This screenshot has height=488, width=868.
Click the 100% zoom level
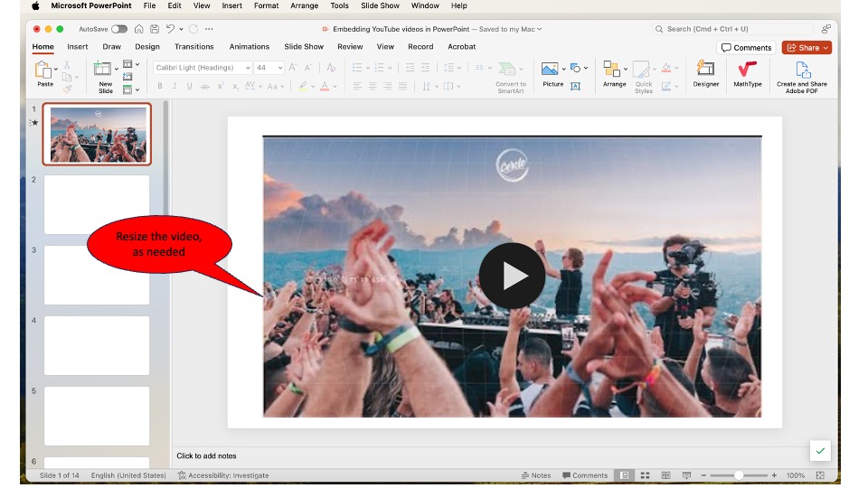tap(795, 475)
